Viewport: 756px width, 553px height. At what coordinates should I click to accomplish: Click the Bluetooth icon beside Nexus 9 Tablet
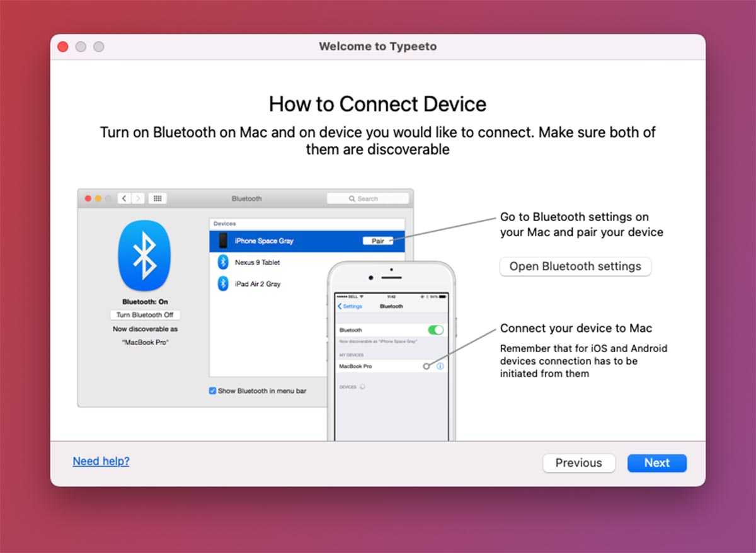(x=222, y=263)
